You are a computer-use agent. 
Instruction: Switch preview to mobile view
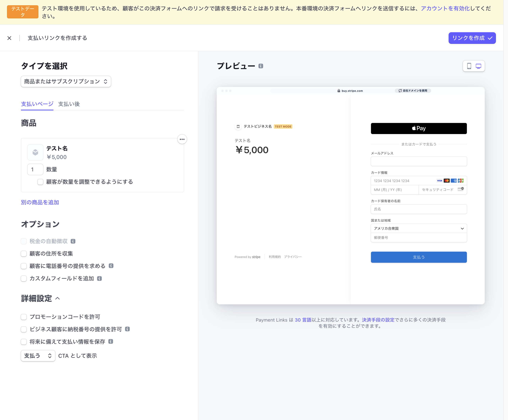pos(470,66)
